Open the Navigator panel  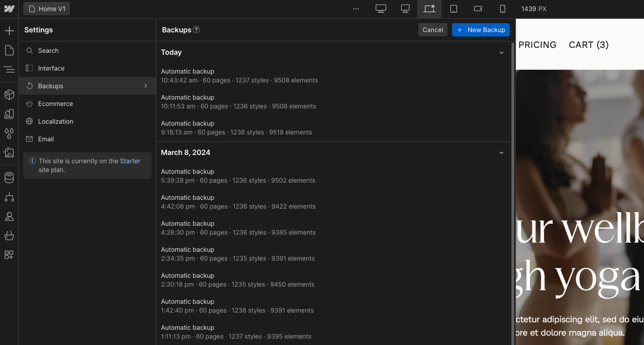point(9,69)
